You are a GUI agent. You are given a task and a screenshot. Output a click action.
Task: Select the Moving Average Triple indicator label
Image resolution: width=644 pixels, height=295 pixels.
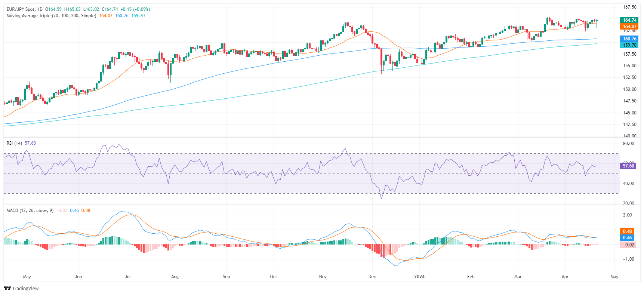(51, 16)
